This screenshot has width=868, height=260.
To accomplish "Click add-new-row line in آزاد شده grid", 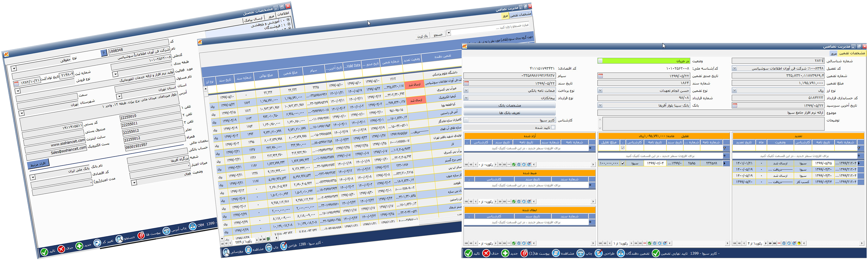I will 526,148.
